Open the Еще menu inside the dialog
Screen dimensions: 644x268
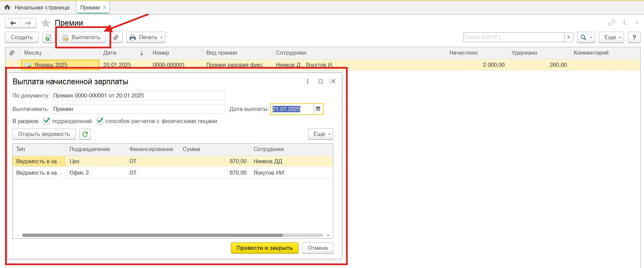pos(320,134)
